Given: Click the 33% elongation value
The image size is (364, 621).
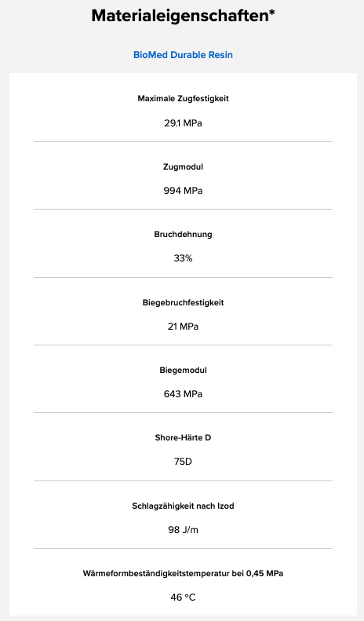Looking at the screenshot, I should (183, 258).
